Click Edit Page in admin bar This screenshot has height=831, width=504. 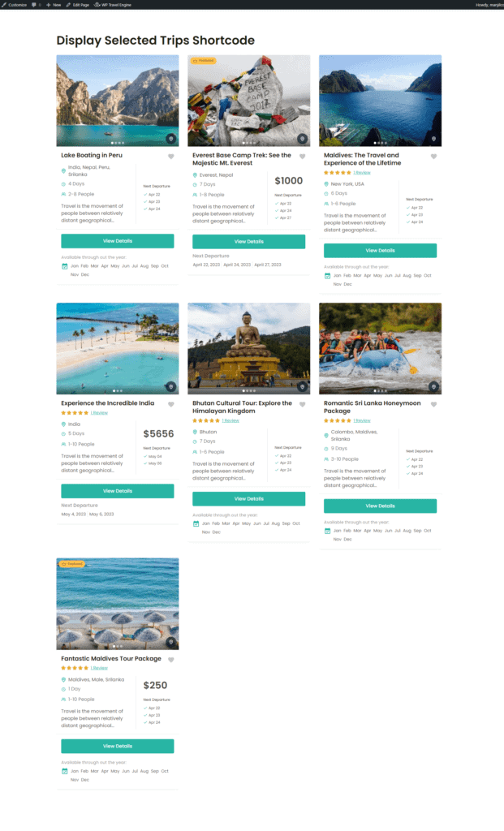pos(77,5)
